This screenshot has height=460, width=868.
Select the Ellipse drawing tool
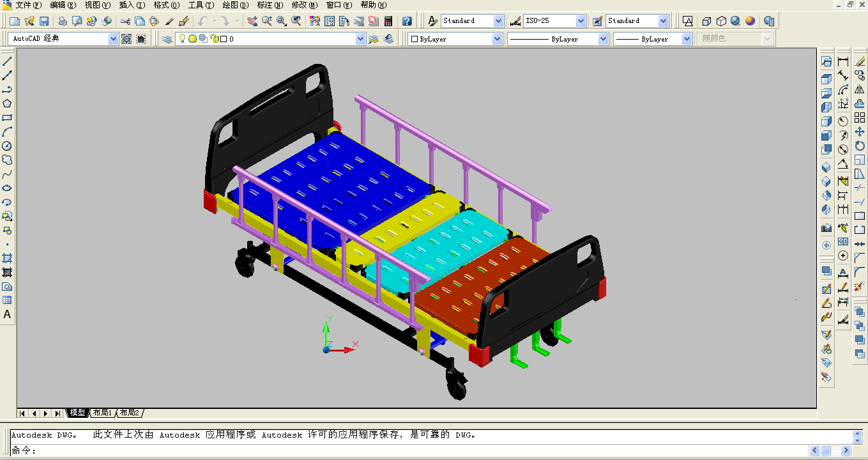coord(7,188)
